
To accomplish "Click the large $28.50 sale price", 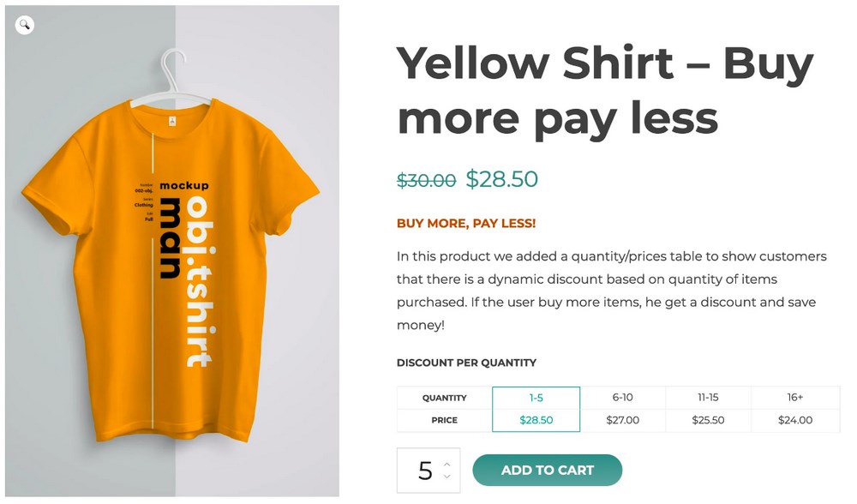I will click(x=501, y=179).
